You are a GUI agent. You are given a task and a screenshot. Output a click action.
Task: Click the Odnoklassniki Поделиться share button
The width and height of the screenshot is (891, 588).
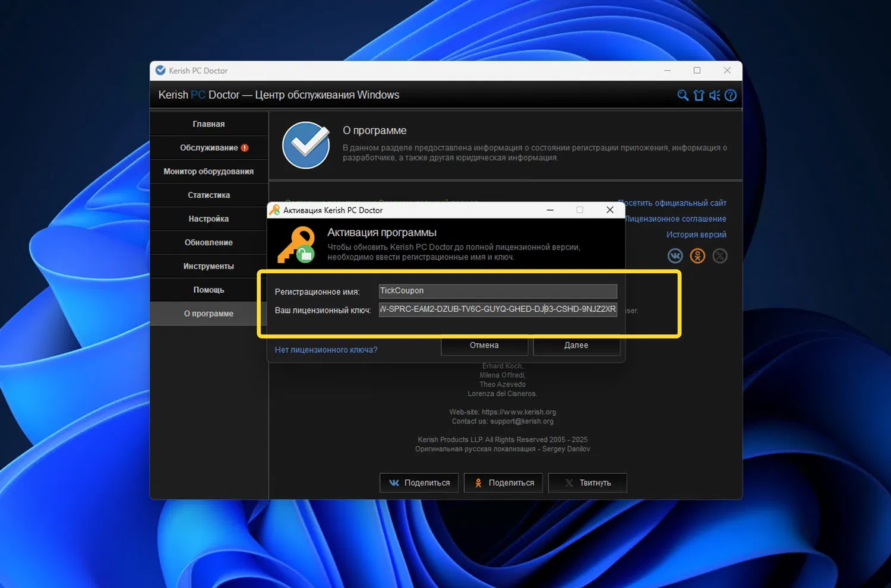tap(504, 483)
